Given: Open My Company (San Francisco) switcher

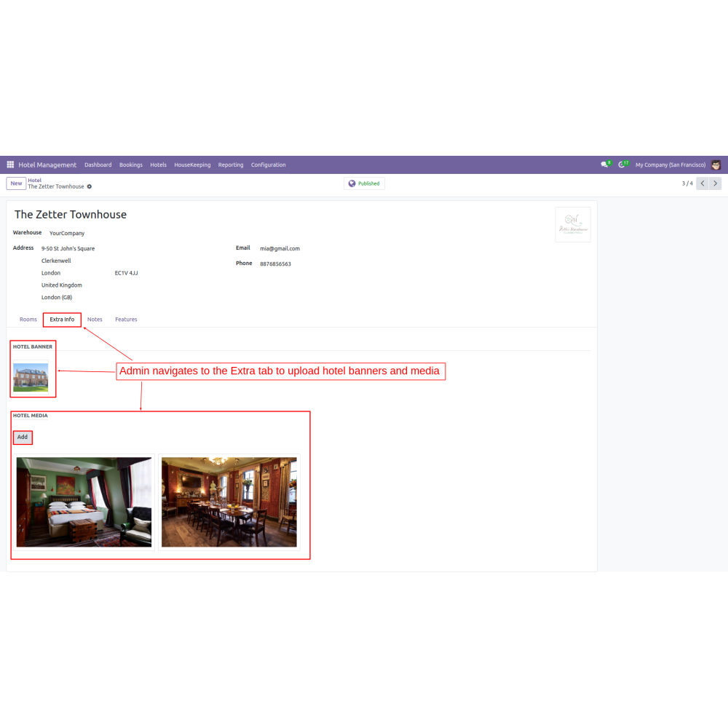Looking at the screenshot, I should [x=669, y=165].
